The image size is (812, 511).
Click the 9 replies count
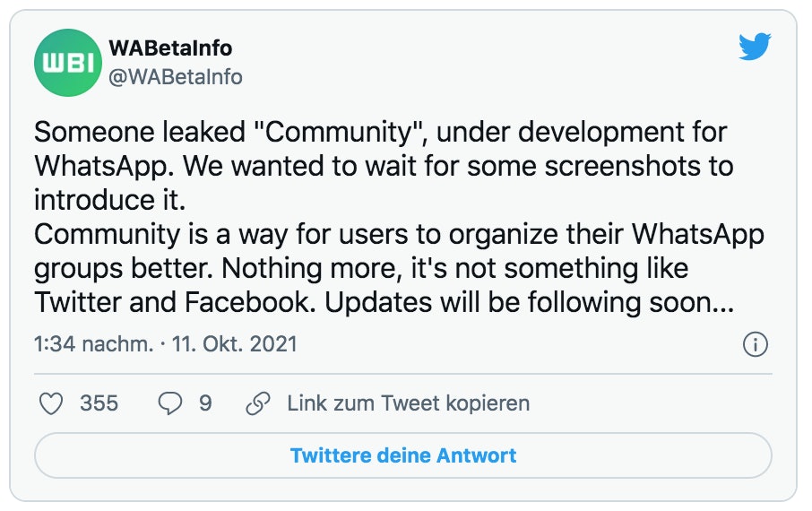[205, 403]
